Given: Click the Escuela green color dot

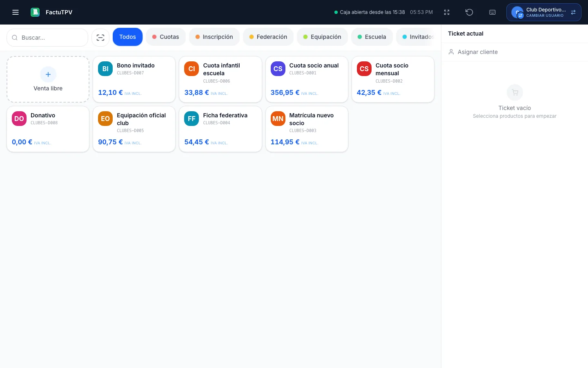Looking at the screenshot, I should (x=360, y=37).
